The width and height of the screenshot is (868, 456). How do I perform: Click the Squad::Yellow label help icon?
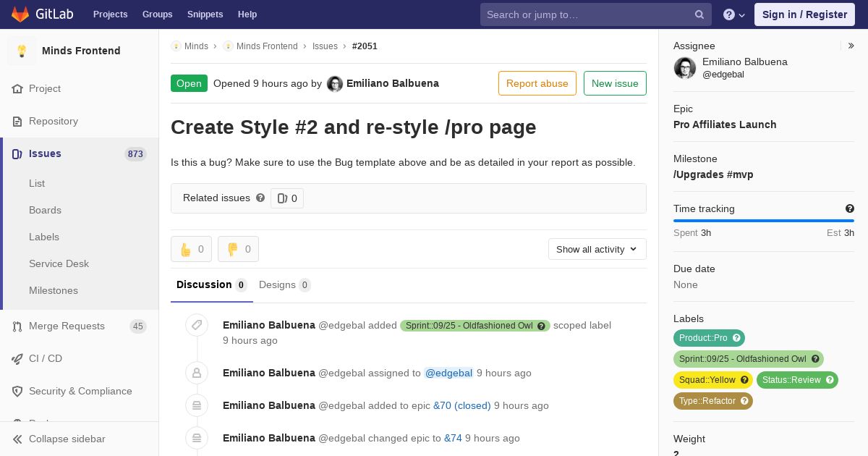pyautogui.click(x=744, y=380)
